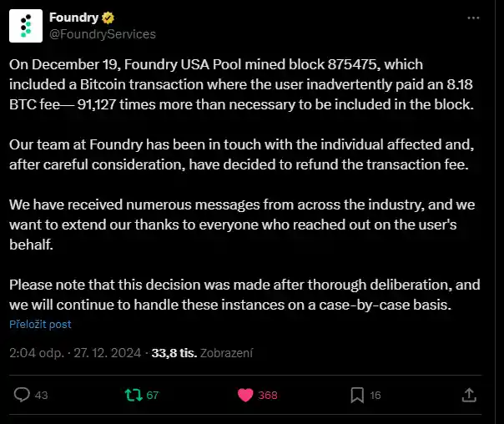Click the reply speech bubble icon
This screenshot has height=424, width=504.
tap(23, 395)
